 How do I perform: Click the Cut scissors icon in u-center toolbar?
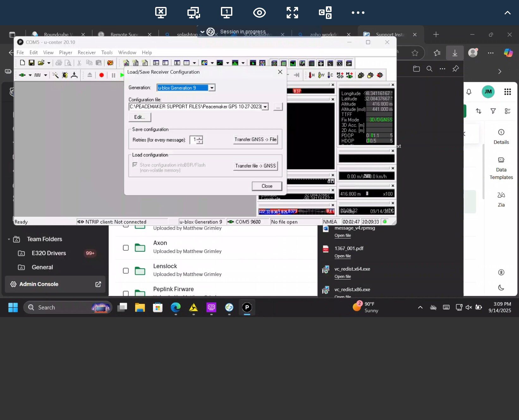[79, 63]
